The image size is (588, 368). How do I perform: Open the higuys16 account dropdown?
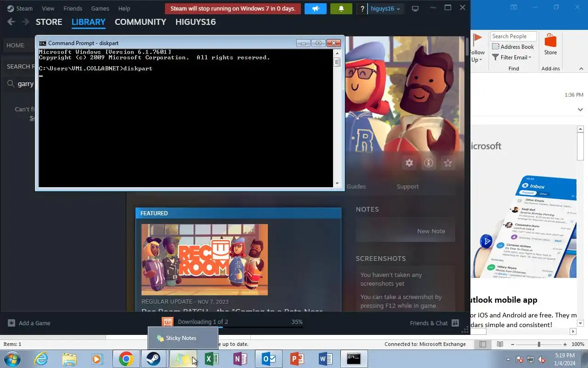(x=385, y=9)
